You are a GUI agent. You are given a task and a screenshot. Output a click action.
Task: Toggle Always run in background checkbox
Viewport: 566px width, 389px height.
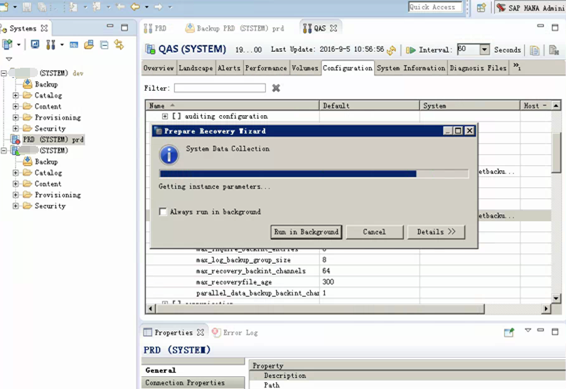click(x=163, y=211)
